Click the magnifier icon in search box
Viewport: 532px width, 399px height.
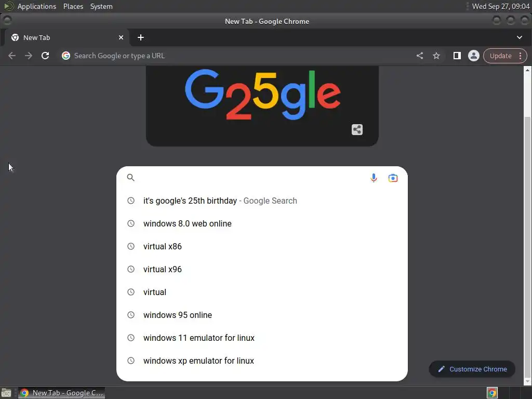(130, 178)
